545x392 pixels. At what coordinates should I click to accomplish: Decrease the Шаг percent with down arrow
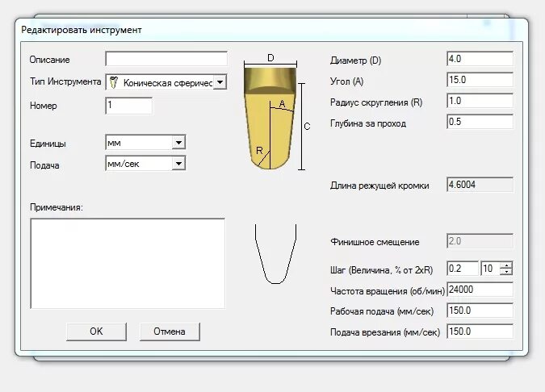(x=506, y=272)
